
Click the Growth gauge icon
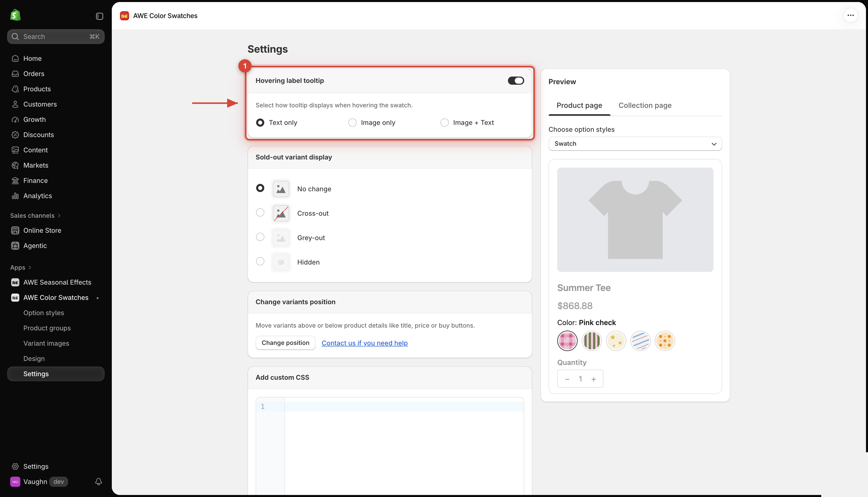15,120
